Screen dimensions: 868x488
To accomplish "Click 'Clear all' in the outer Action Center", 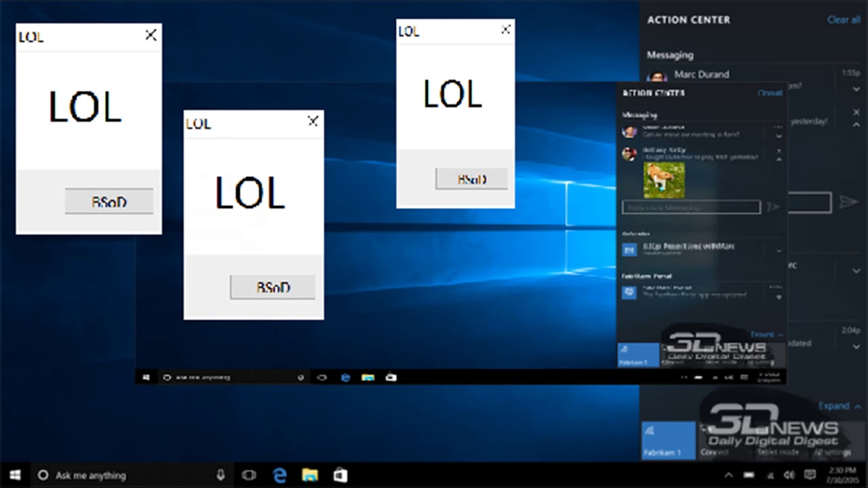I will (844, 20).
